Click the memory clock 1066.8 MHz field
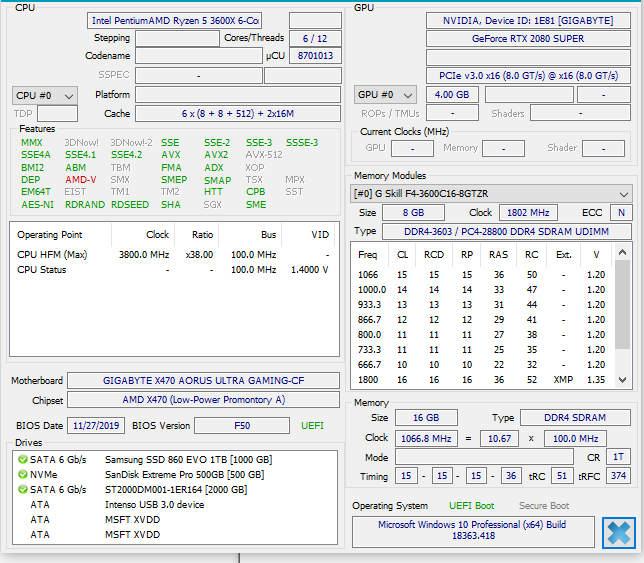 (426, 439)
